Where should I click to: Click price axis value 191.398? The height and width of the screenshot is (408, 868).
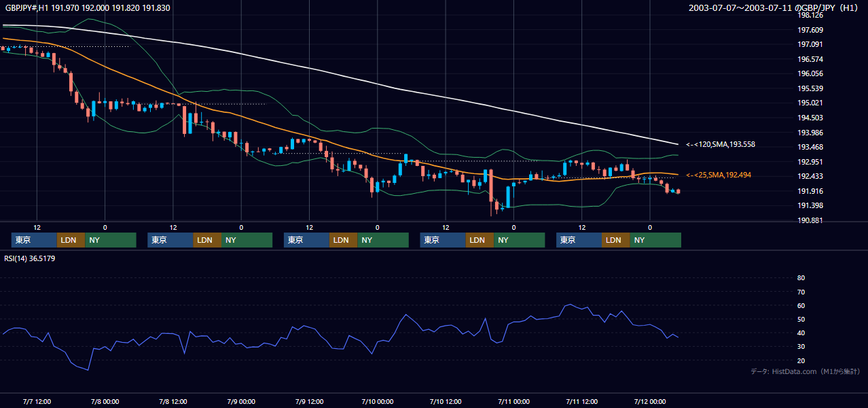[811, 206]
